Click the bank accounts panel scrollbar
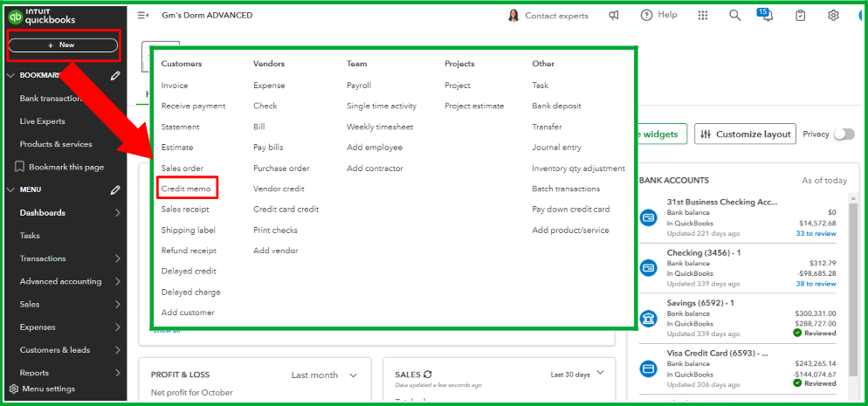 point(853,262)
